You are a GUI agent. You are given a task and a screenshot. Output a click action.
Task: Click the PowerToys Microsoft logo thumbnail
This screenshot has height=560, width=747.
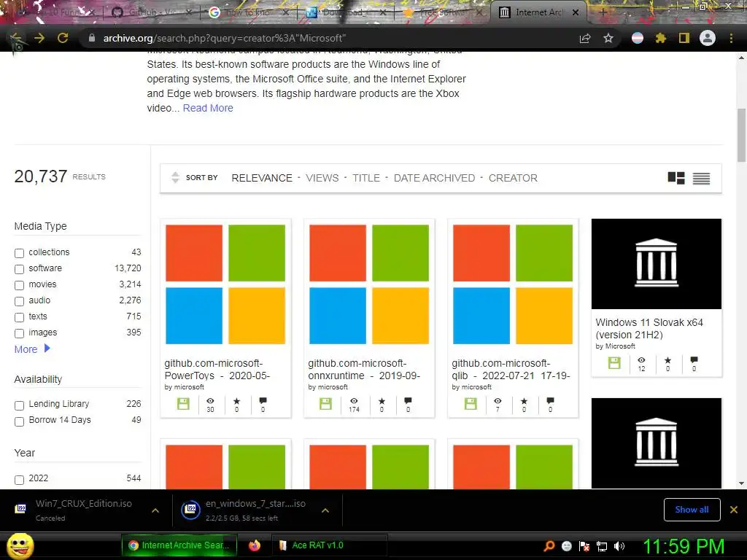pos(225,284)
